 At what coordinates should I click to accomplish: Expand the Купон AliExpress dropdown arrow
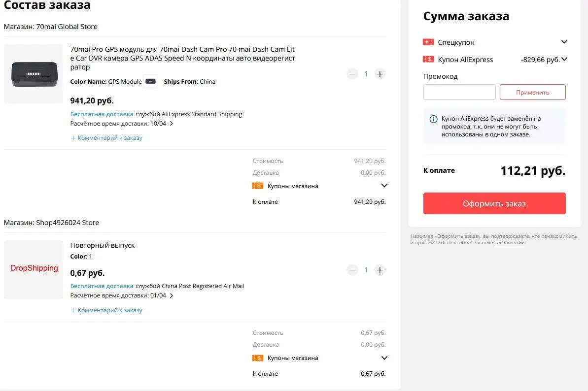[x=564, y=59]
